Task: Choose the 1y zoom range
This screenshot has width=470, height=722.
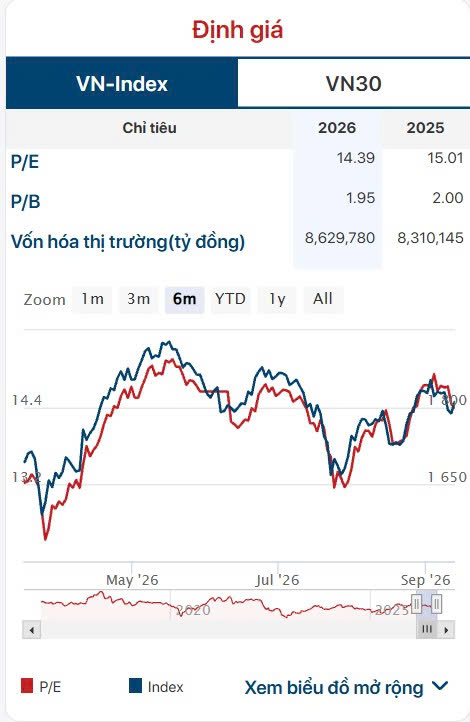Action: pos(277,299)
